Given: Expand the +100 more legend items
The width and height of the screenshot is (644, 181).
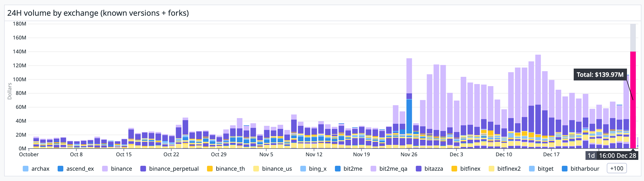Looking at the screenshot, I should (617, 169).
